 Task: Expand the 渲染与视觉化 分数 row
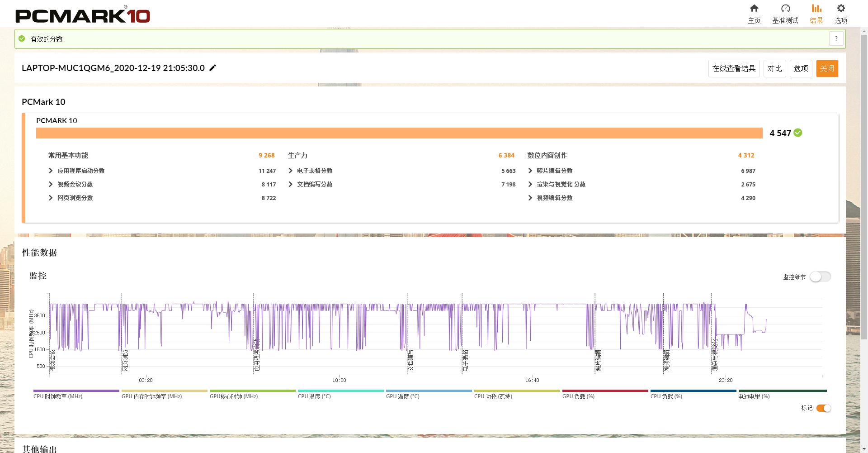(x=530, y=184)
